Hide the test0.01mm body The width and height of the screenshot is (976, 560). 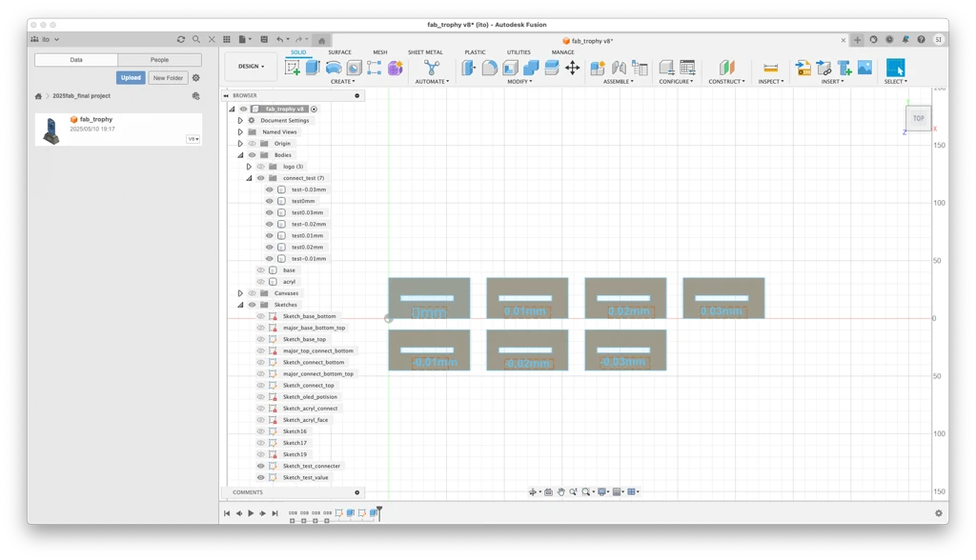point(270,236)
